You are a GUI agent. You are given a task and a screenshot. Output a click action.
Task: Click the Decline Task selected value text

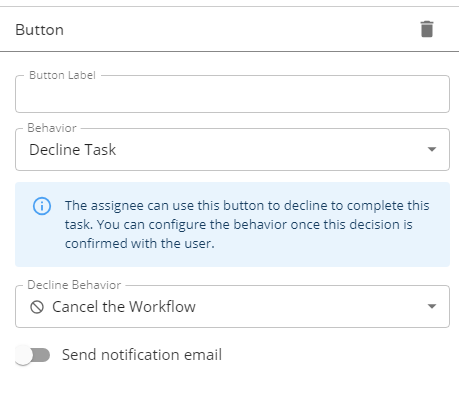(73, 150)
